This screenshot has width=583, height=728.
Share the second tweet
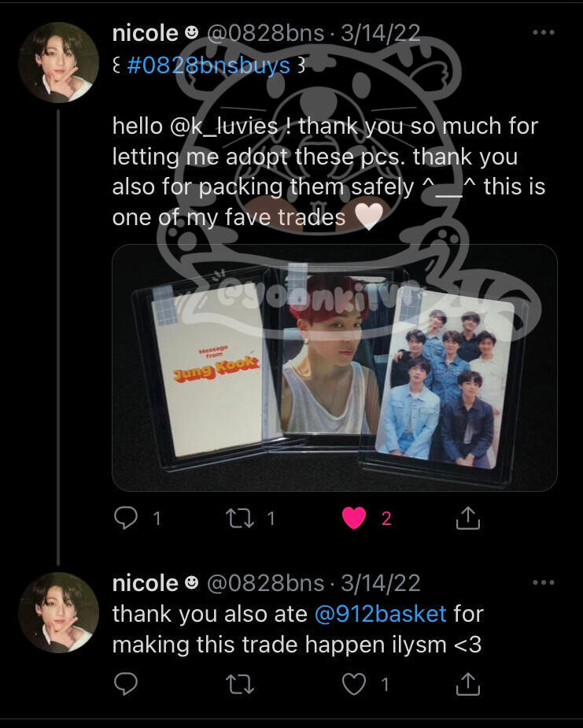click(x=467, y=683)
